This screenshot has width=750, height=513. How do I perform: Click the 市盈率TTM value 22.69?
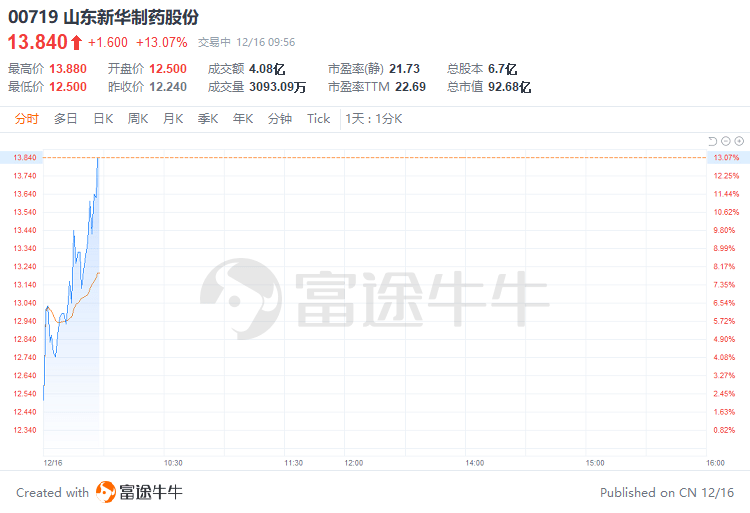click(x=410, y=87)
